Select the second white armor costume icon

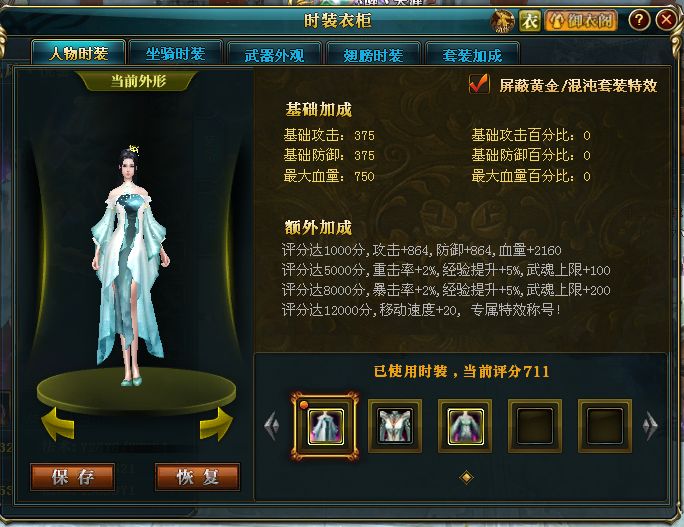point(395,426)
